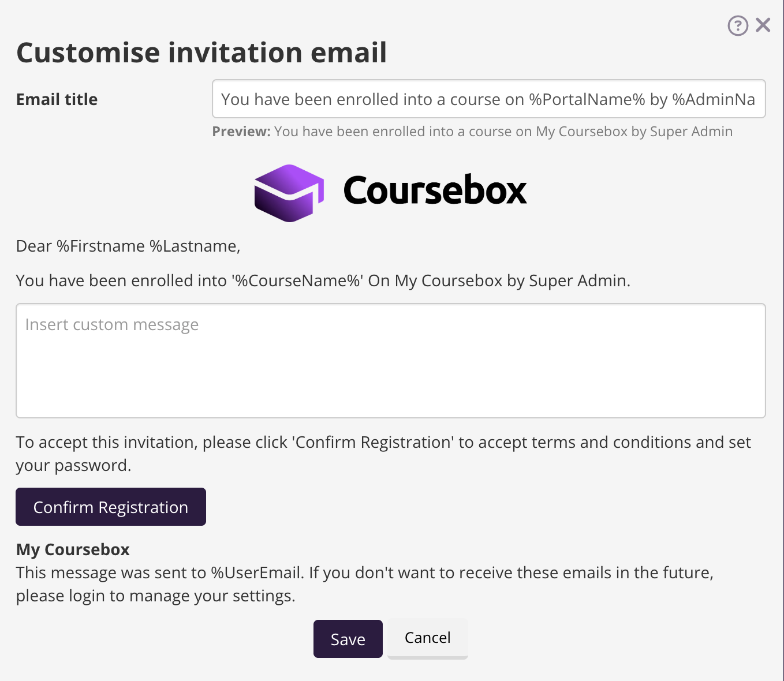Save the invitation email changes
Viewport: 784px width, 681px height.
pyautogui.click(x=348, y=639)
